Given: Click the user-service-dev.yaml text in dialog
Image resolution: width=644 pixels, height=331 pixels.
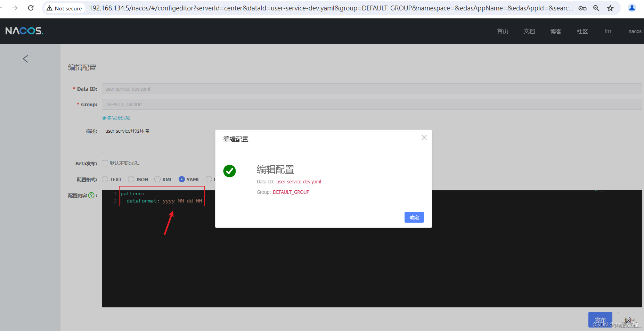Looking at the screenshot, I should tap(299, 182).
